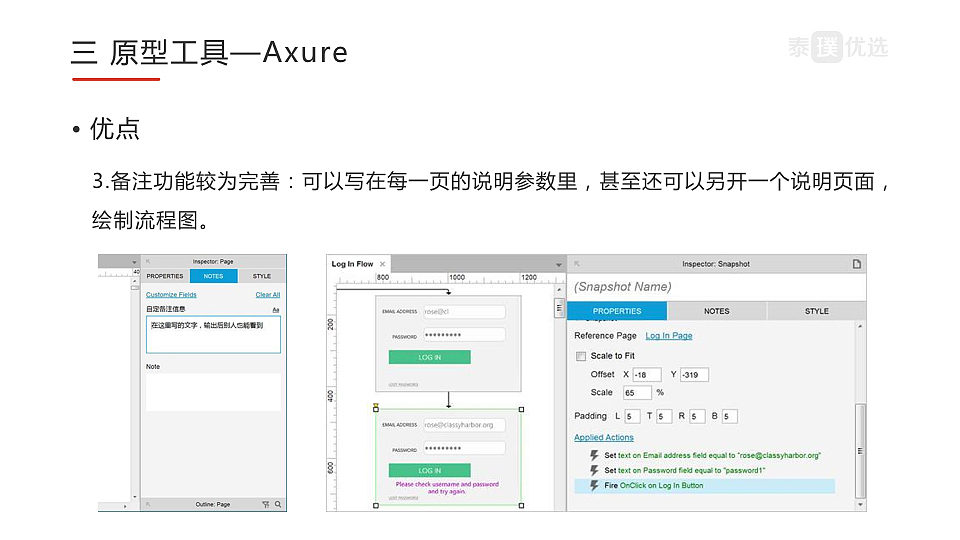Click email field showing rose@cl
The image size is (960, 540).
pos(464,312)
